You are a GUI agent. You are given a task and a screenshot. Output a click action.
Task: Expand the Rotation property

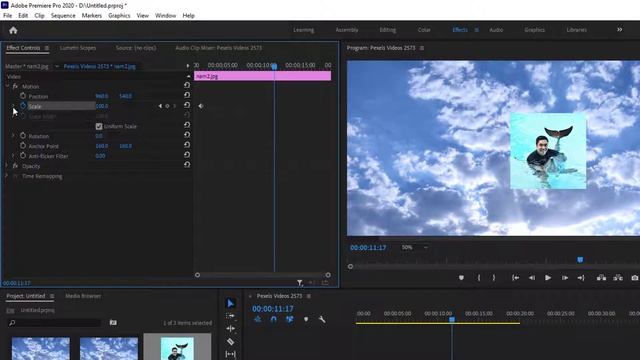pyautogui.click(x=13, y=136)
